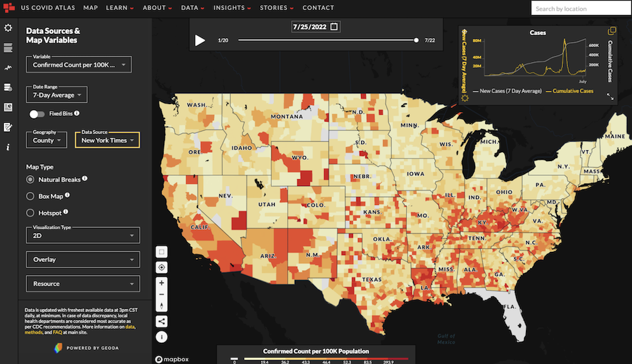
Task: Click the map share button
Action: [162, 321]
